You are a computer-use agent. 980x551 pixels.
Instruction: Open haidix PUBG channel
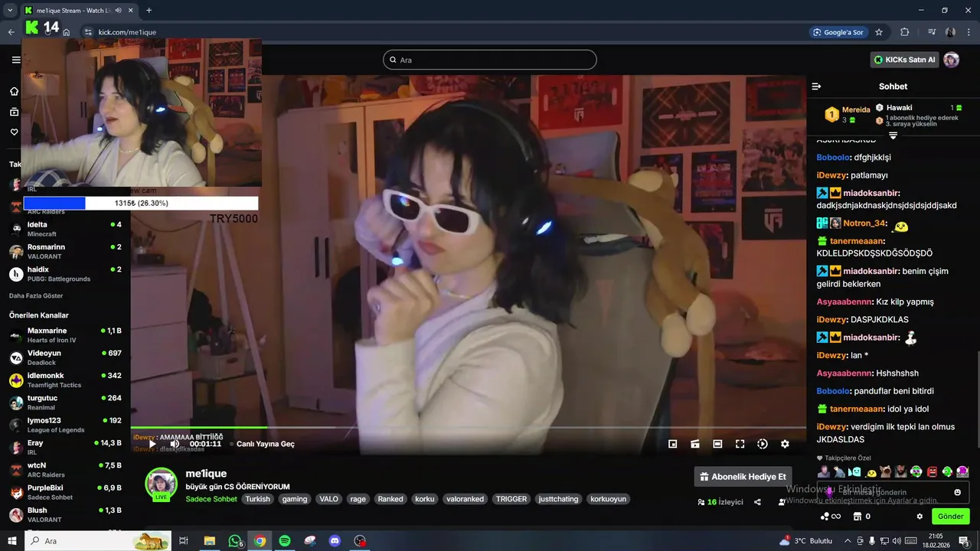click(65, 274)
